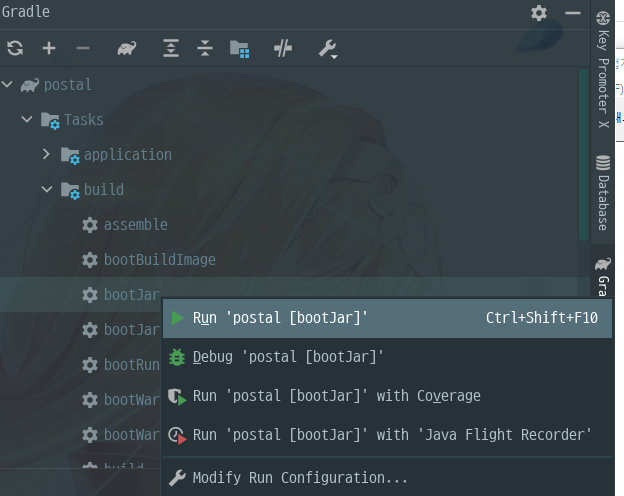Collapse the postal project node
624x496 pixels.
[8, 84]
